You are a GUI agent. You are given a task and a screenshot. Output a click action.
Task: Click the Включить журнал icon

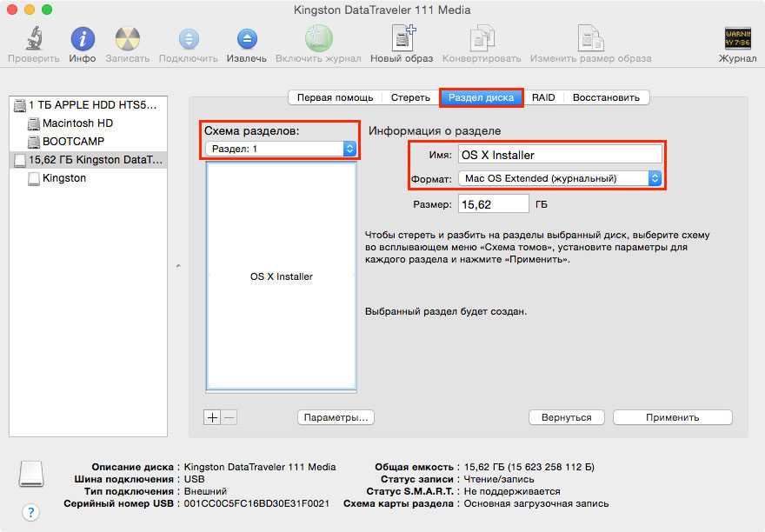pos(318,38)
